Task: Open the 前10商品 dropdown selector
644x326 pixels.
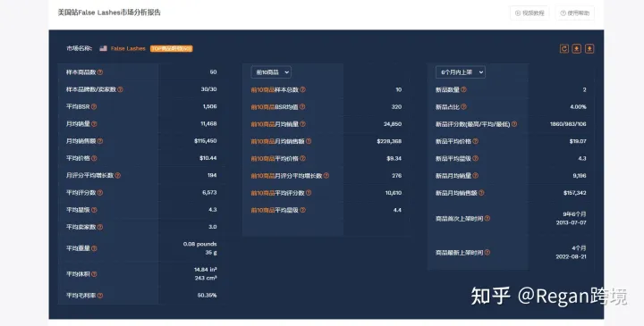Action: [x=271, y=72]
